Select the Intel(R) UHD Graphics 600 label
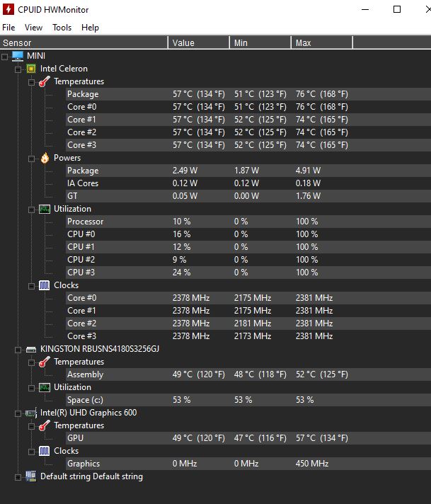Image resolution: width=431 pixels, height=504 pixels. [88, 413]
